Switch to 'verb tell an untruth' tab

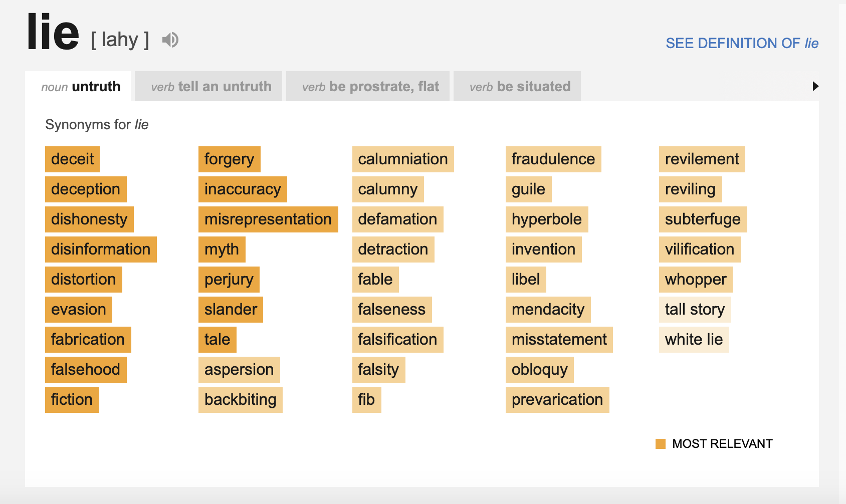tap(211, 87)
